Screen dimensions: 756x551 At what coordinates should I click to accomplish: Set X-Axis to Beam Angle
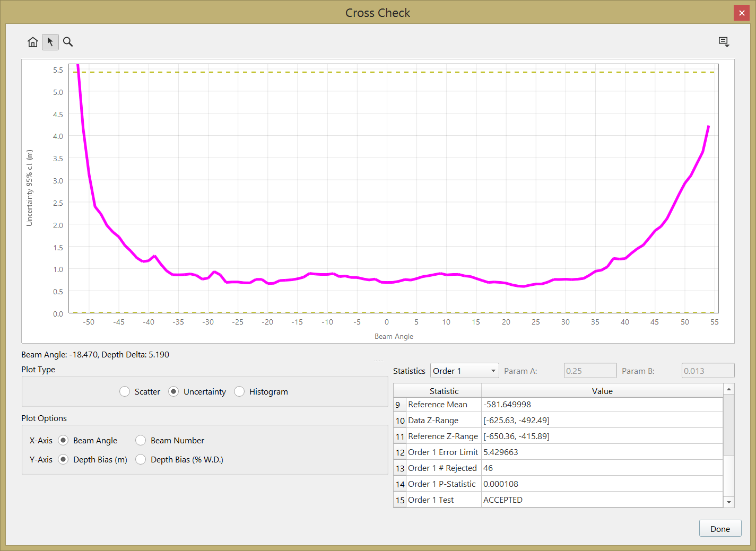pos(63,440)
